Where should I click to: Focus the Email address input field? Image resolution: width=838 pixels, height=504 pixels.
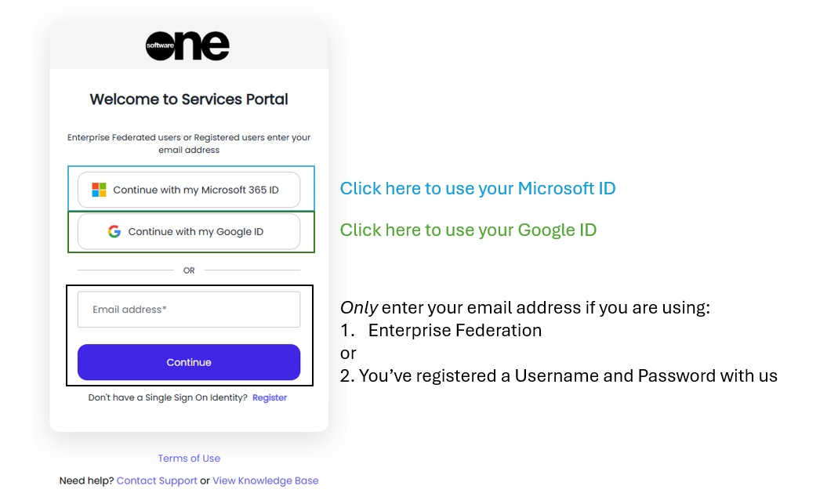pyautogui.click(x=189, y=310)
